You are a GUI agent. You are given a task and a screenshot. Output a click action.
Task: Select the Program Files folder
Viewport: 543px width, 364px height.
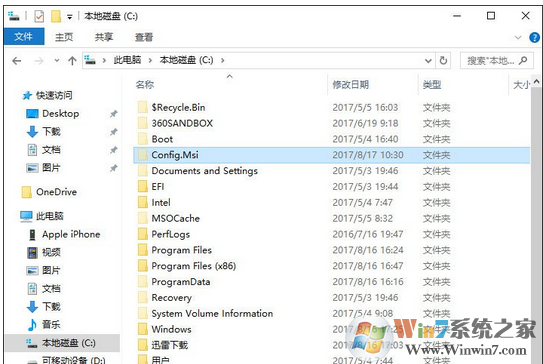(181, 250)
